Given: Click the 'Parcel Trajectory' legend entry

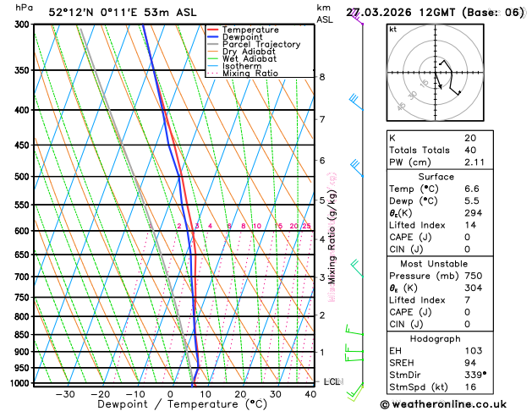Looking at the screenshot, I should click(254, 45).
